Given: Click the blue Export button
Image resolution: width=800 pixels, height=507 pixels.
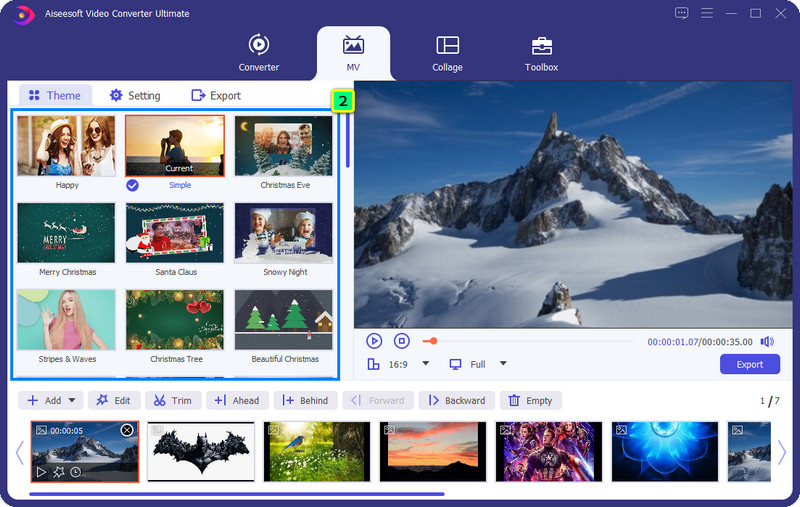Looking at the screenshot, I should 749,364.
